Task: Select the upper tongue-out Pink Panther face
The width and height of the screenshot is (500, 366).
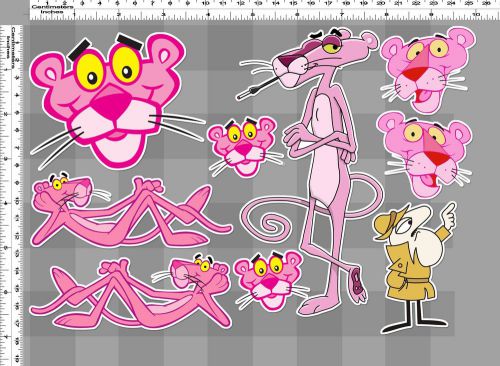Action: point(428,71)
